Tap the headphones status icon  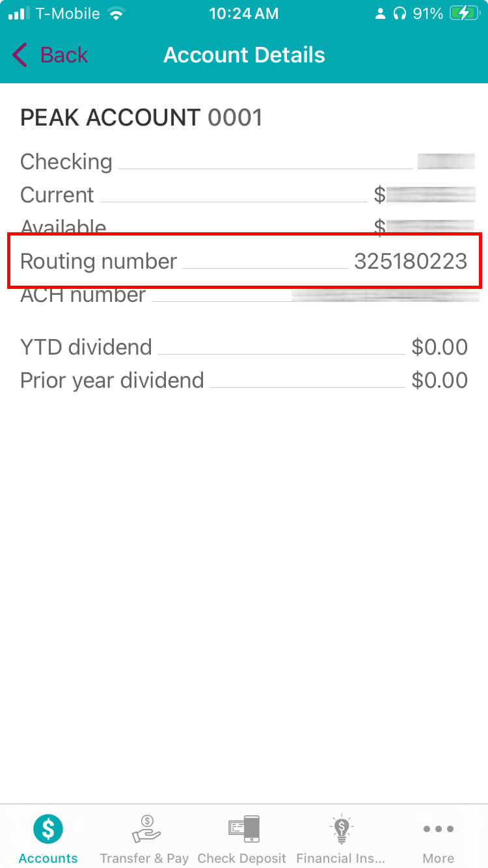tap(400, 14)
